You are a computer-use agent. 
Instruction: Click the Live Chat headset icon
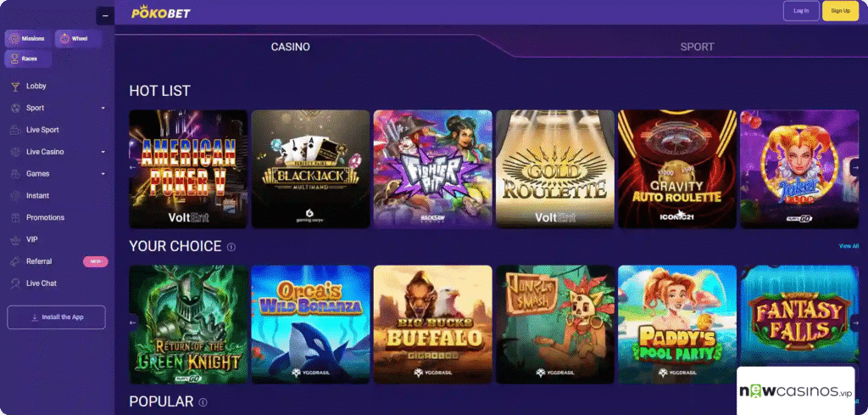tap(15, 283)
